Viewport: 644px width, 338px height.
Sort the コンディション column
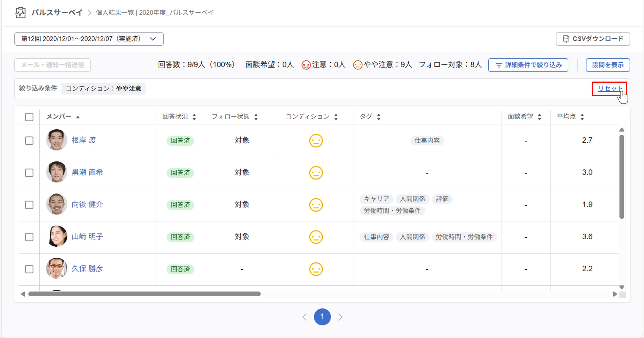(x=336, y=117)
